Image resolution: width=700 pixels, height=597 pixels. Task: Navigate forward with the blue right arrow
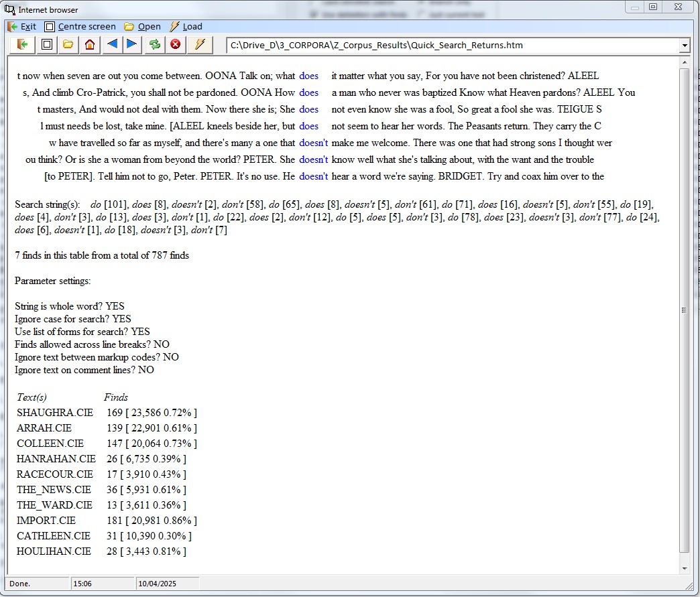131,45
